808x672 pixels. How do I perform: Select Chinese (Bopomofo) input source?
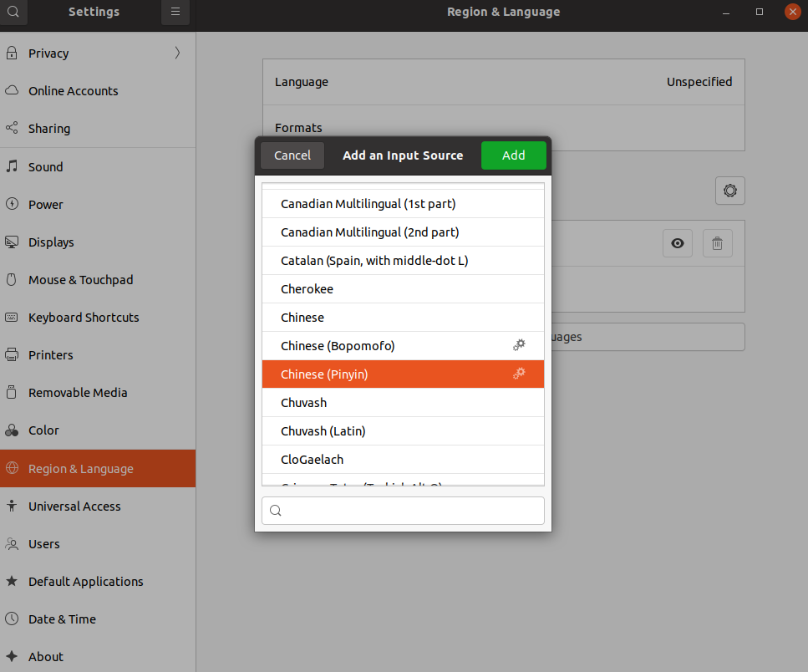(403, 345)
